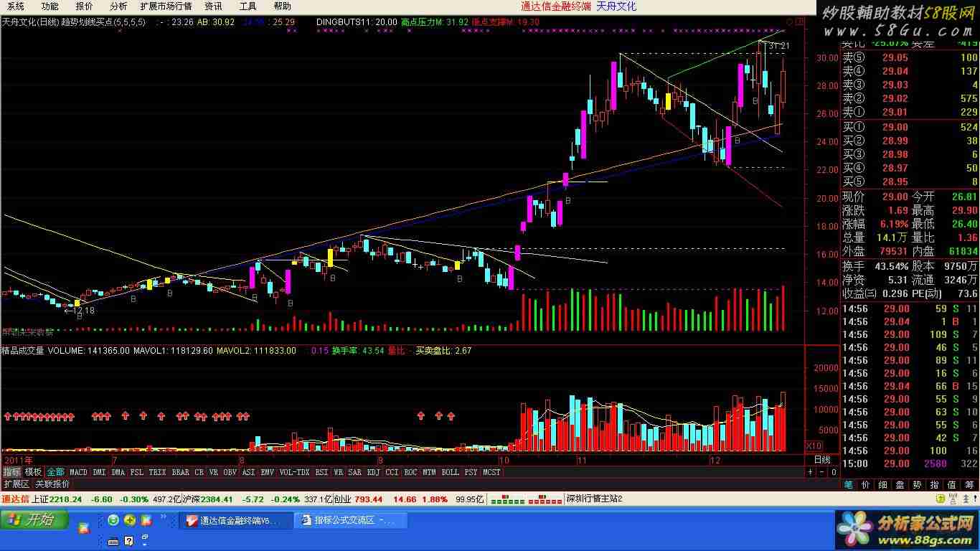Apply the OBV indicator
The image size is (980, 551).
tap(230, 472)
